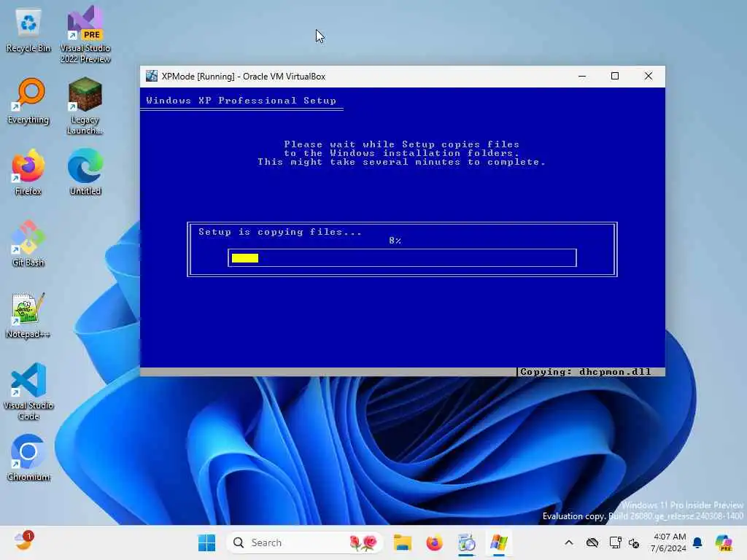
Task: Open Firefox from the taskbar
Action: coord(434,542)
